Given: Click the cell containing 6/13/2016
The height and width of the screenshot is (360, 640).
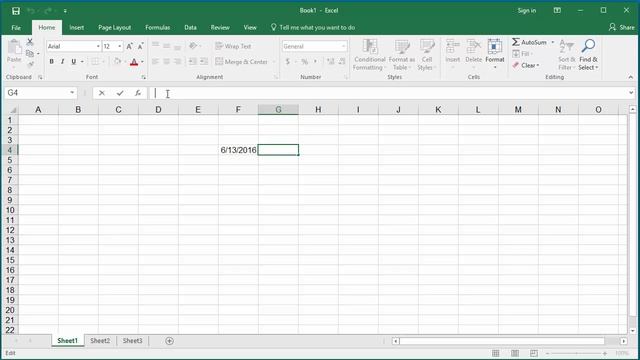Looking at the screenshot, I should (238, 150).
